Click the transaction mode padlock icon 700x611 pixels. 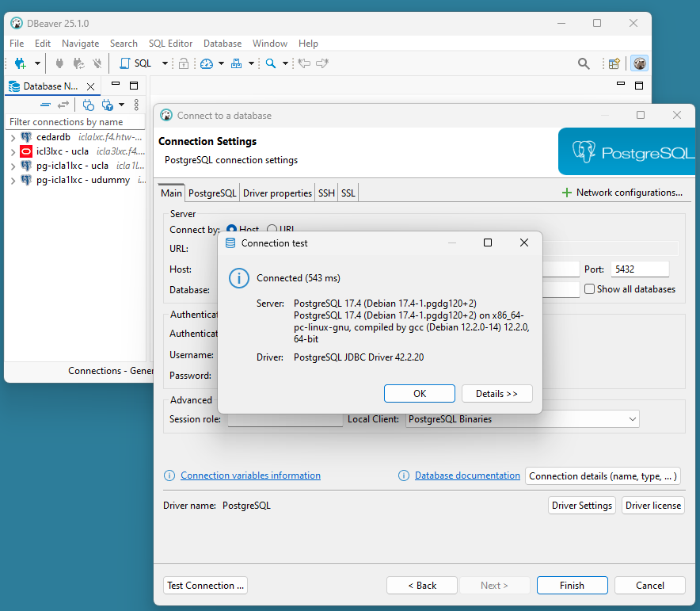(184, 63)
